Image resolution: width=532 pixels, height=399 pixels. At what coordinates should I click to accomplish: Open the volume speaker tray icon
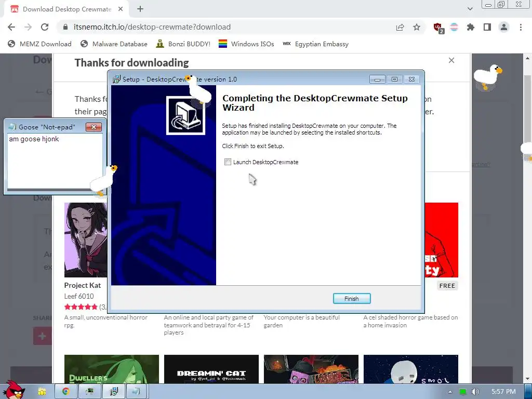[x=475, y=392]
